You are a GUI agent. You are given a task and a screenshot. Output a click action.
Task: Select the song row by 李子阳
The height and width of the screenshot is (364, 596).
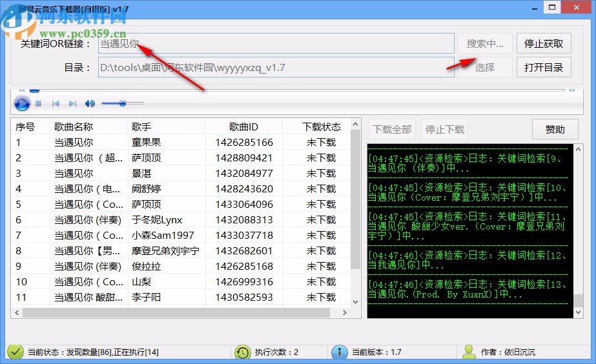181,297
